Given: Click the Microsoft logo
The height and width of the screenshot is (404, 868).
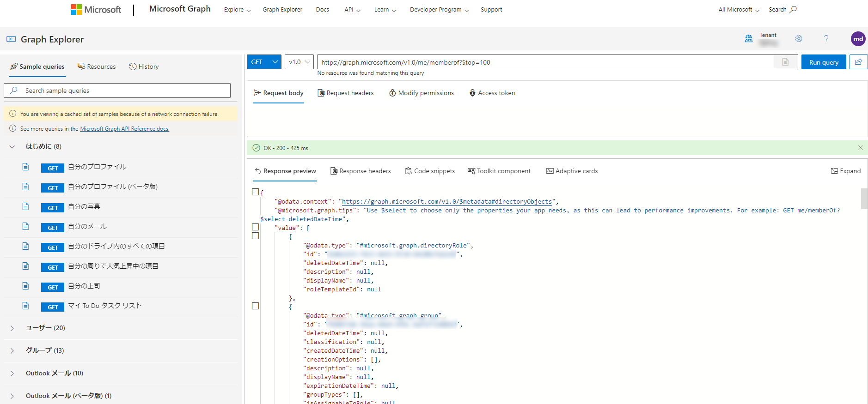Looking at the screenshot, I should pyautogui.click(x=96, y=10).
